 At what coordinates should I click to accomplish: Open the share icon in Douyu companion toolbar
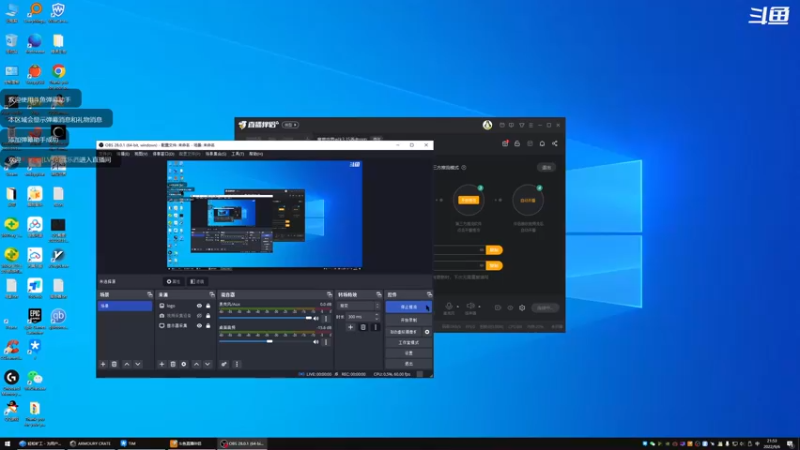[x=555, y=143]
